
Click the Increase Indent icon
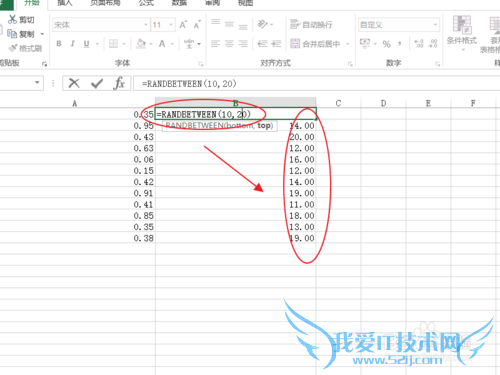click(276, 44)
